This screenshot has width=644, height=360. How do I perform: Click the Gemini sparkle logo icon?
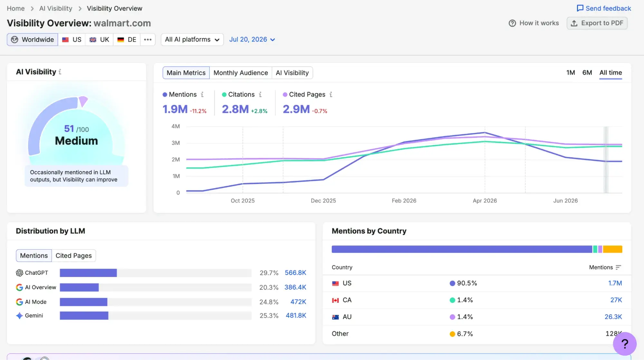(x=19, y=316)
